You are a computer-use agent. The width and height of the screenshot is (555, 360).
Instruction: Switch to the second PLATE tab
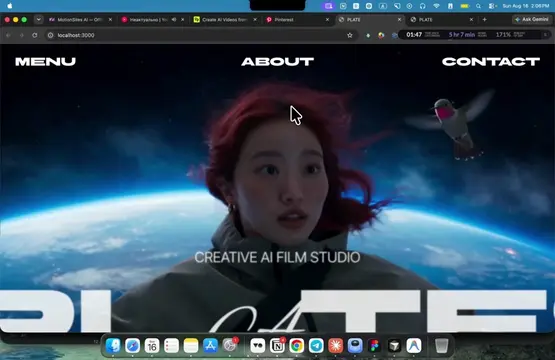coord(442,19)
